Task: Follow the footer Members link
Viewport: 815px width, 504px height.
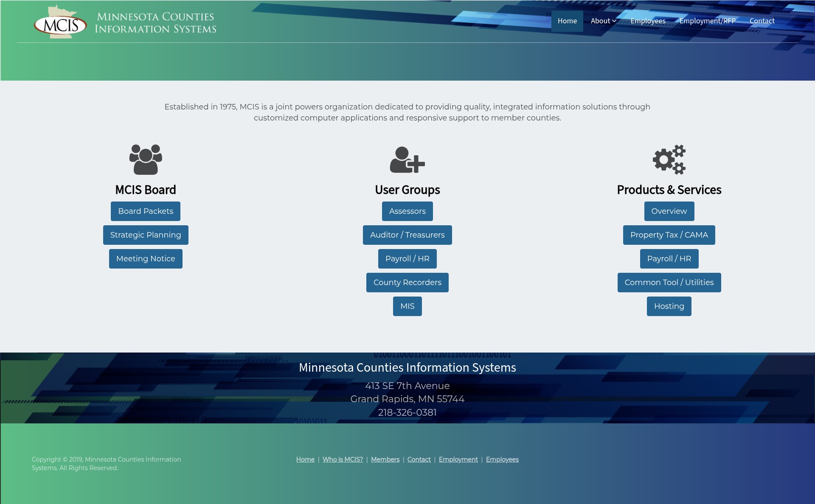Action: click(x=385, y=459)
